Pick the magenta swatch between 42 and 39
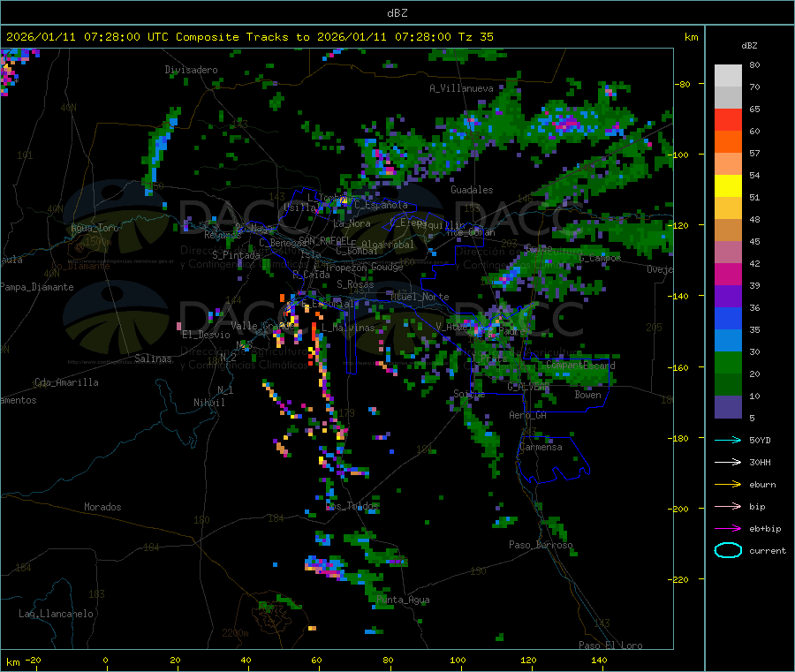Screen dimensions: 795x672 [728, 274]
